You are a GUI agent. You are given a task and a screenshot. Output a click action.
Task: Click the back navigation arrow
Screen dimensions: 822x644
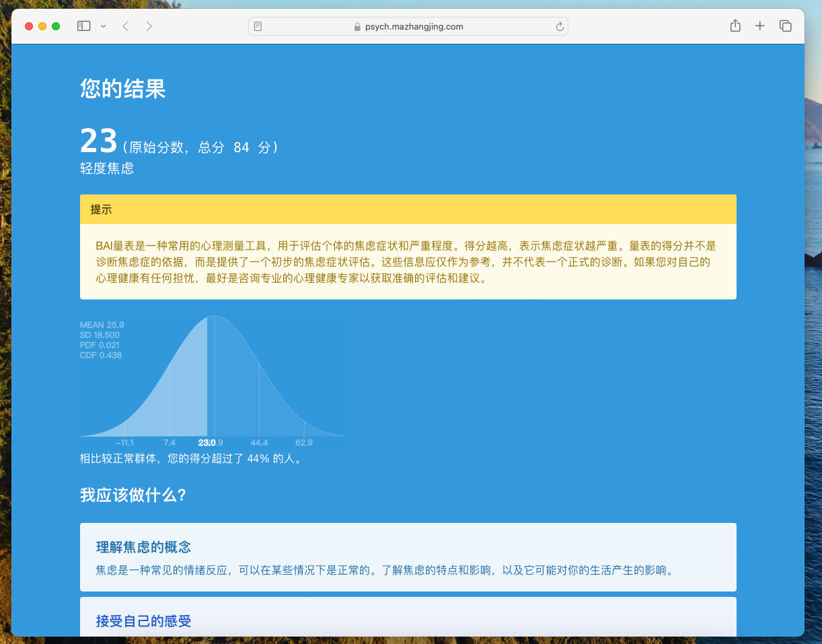coord(125,26)
